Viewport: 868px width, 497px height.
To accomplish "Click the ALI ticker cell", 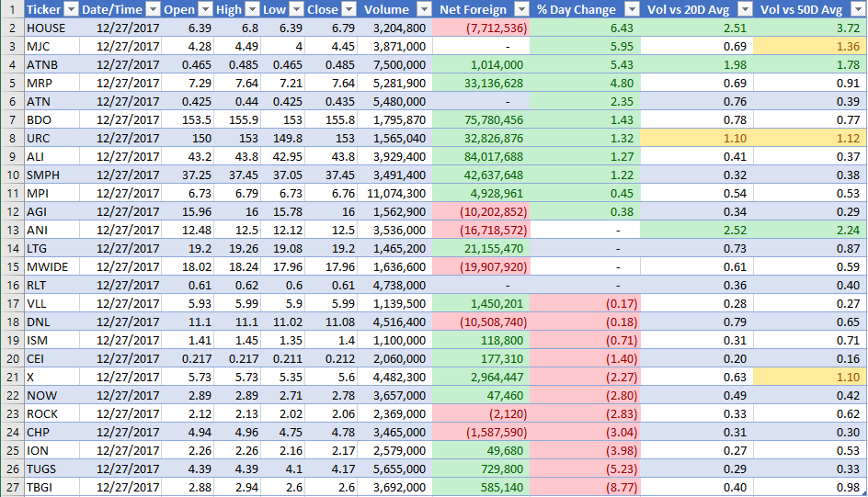I will [x=52, y=156].
